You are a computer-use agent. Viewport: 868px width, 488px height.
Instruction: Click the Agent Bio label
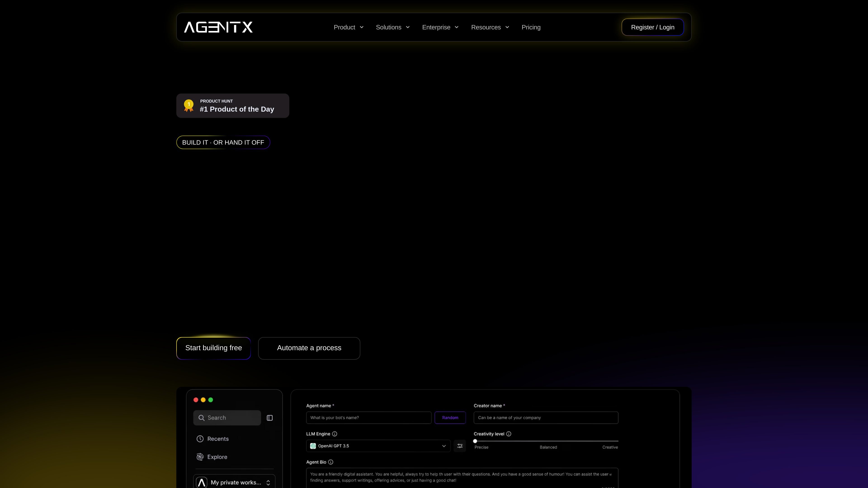[x=316, y=462]
